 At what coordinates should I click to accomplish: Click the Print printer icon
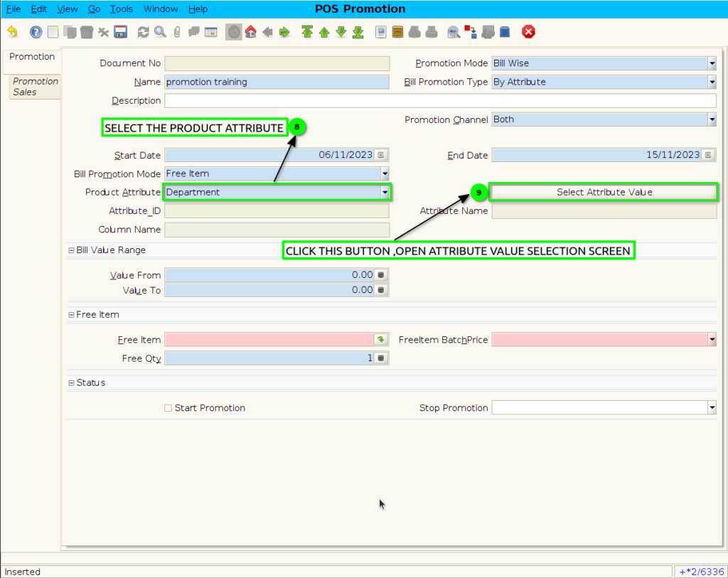[x=432, y=32]
